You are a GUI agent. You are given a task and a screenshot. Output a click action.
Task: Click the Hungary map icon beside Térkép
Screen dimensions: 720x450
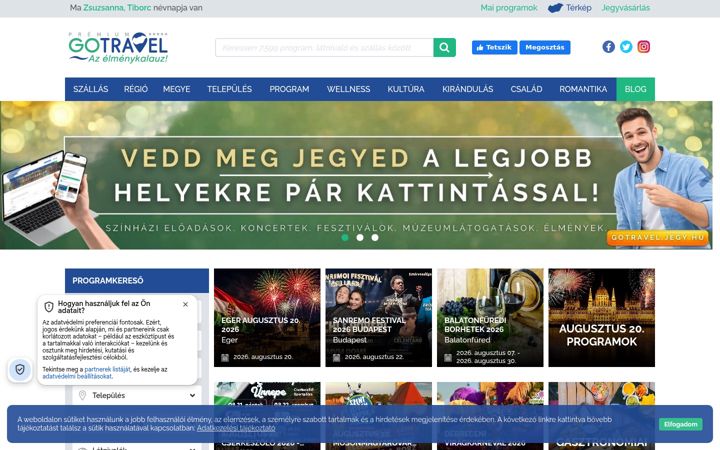coord(555,8)
